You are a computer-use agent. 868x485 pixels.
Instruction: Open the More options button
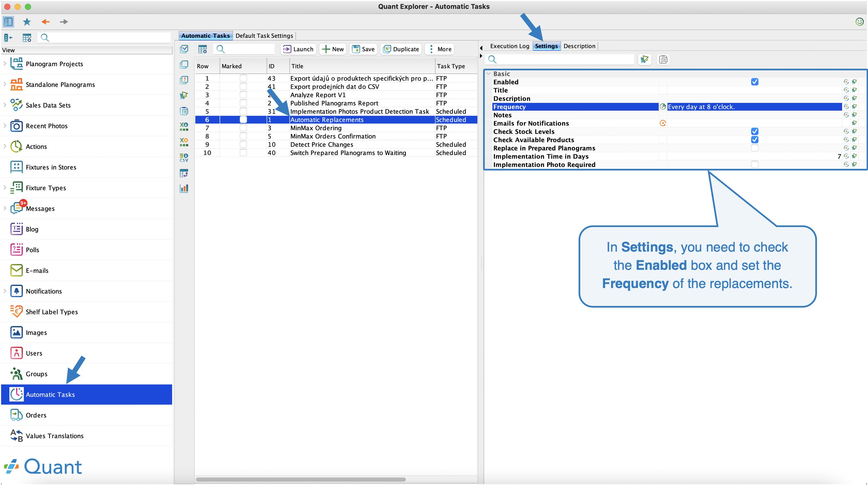click(440, 49)
